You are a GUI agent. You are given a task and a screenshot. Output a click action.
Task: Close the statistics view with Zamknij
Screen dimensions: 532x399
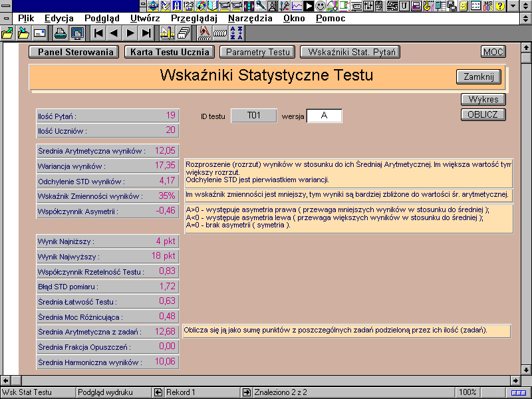pos(478,76)
